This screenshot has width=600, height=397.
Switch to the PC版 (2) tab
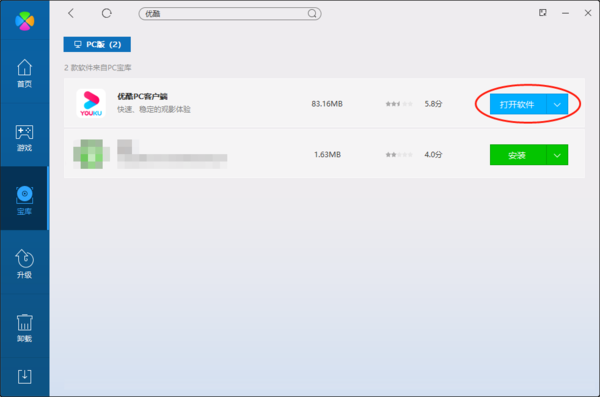coord(97,44)
